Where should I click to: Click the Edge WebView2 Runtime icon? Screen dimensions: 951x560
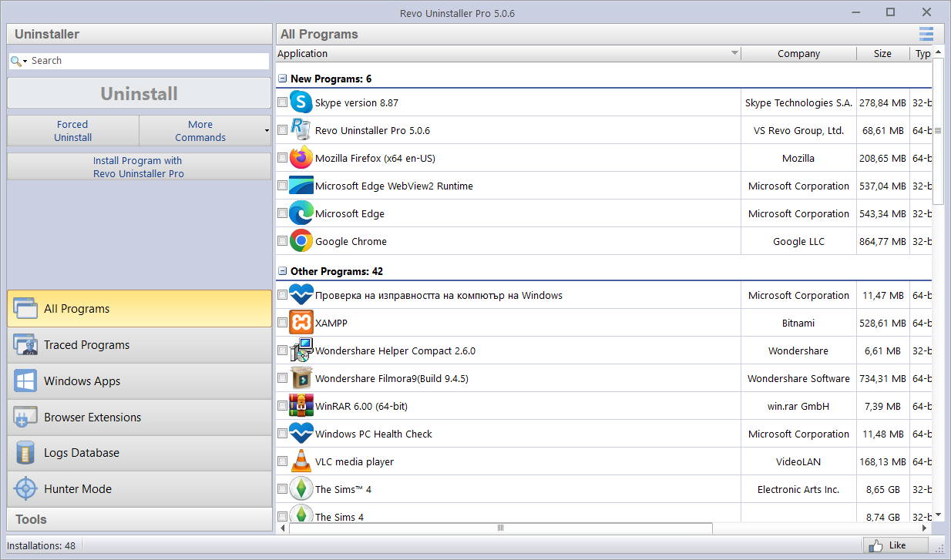tap(301, 186)
